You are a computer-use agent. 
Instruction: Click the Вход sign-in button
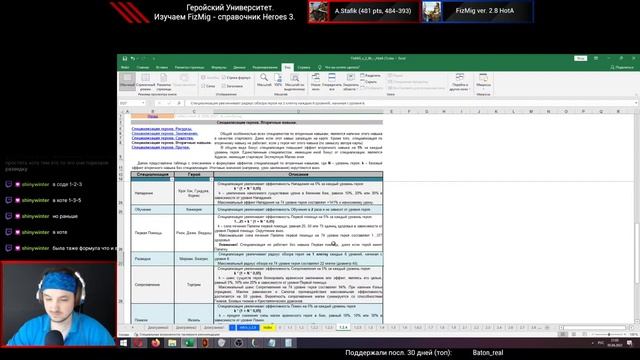(x=580, y=58)
